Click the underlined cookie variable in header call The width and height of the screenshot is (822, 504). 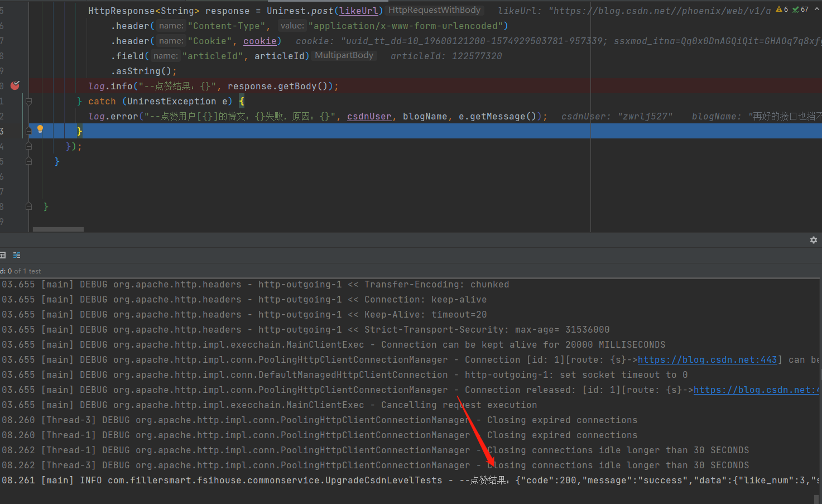coord(260,41)
